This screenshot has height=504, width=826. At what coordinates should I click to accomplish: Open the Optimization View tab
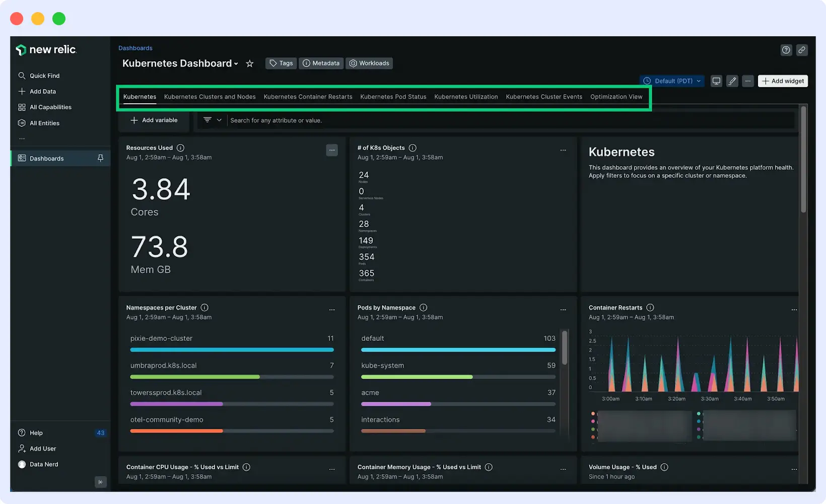[x=616, y=97]
